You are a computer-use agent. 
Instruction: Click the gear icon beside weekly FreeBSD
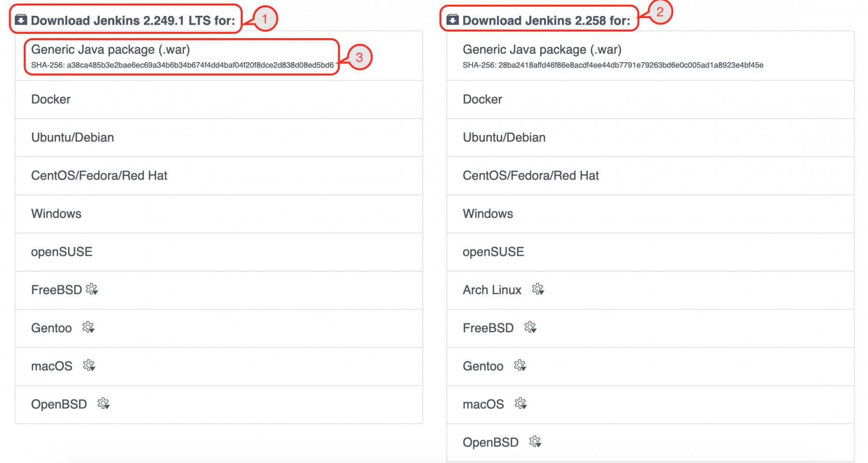(530, 327)
